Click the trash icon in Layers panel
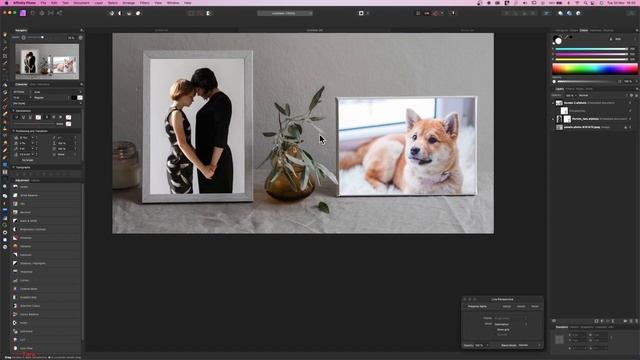Image resolution: width=640 pixels, height=360 pixels. pyautogui.click(x=636, y=321)
